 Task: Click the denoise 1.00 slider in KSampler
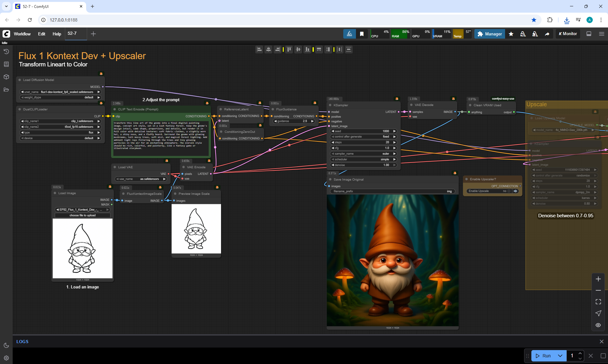363,165
